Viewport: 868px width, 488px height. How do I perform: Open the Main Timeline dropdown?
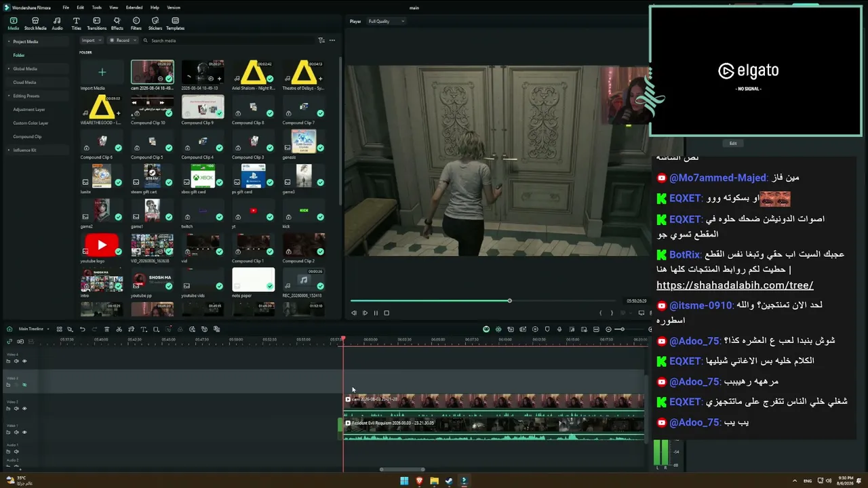point(33,329)
